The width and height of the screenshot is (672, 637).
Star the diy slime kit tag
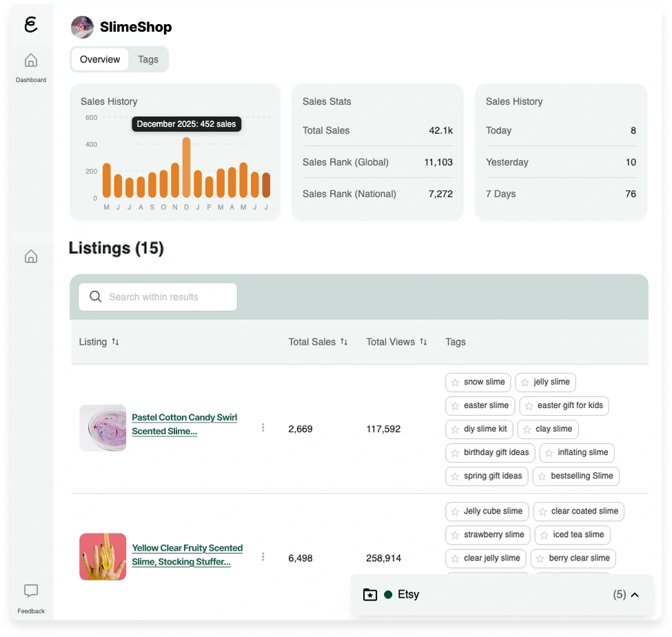455,429
